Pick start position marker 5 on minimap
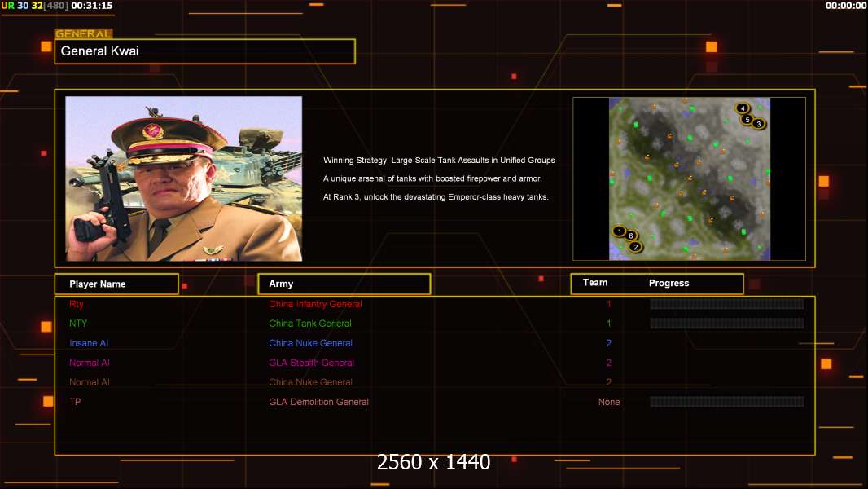 coord(747,119)
